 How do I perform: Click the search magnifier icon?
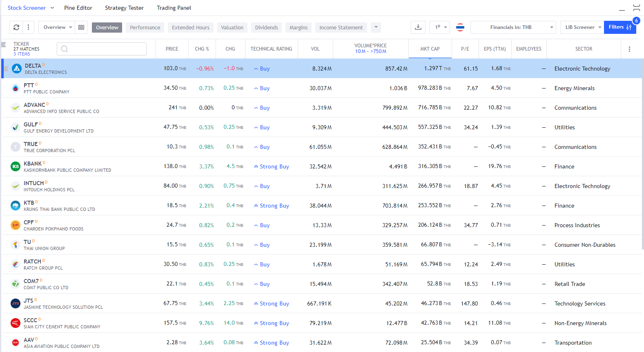(64, 49)
